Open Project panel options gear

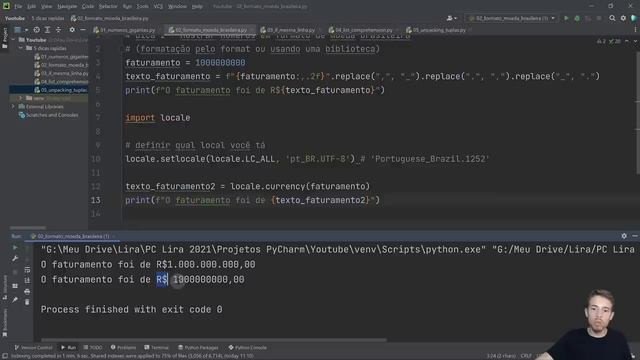[72, 30]
